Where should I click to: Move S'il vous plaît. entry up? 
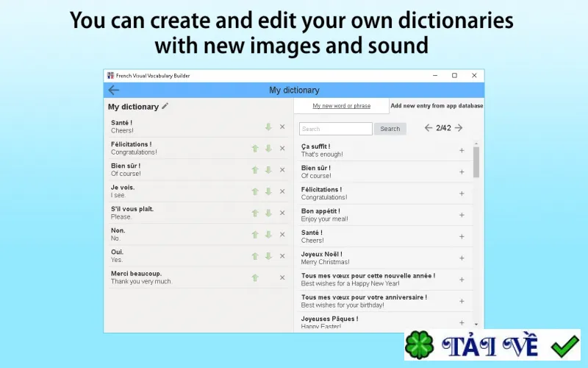(255, 213)
